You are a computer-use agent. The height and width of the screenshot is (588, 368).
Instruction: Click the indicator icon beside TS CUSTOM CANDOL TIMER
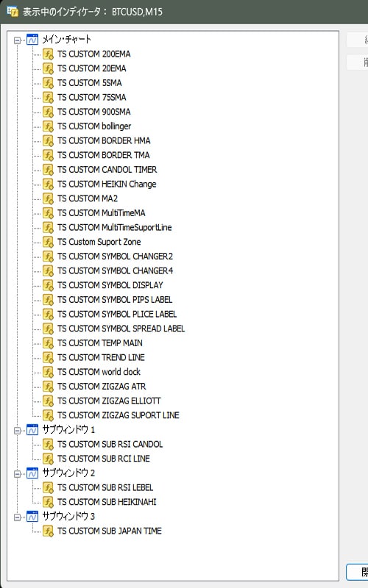48,170
